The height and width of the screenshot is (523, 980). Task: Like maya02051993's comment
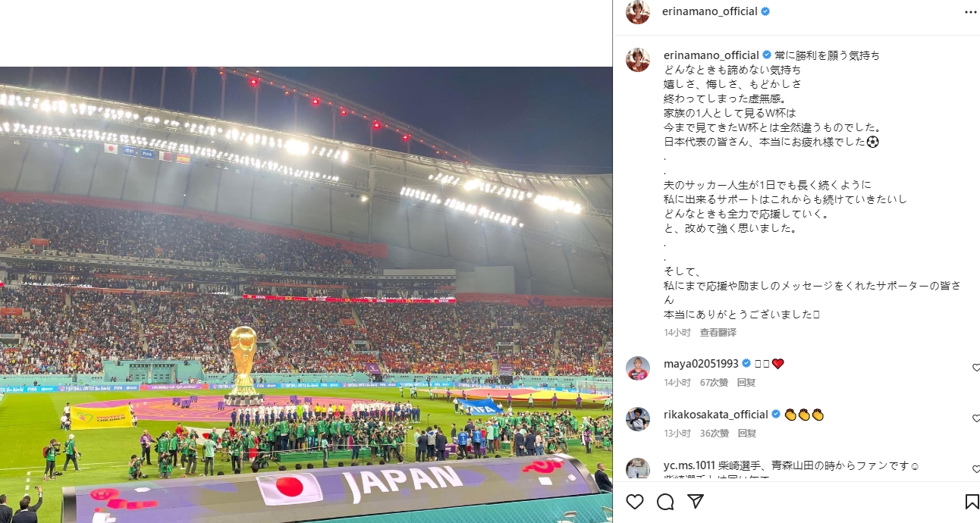coord(976,368)
